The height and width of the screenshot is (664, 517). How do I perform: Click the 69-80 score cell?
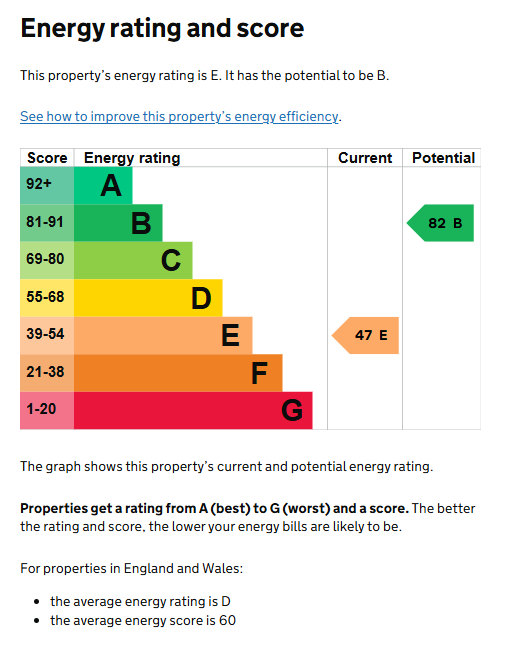pos(47,260)
